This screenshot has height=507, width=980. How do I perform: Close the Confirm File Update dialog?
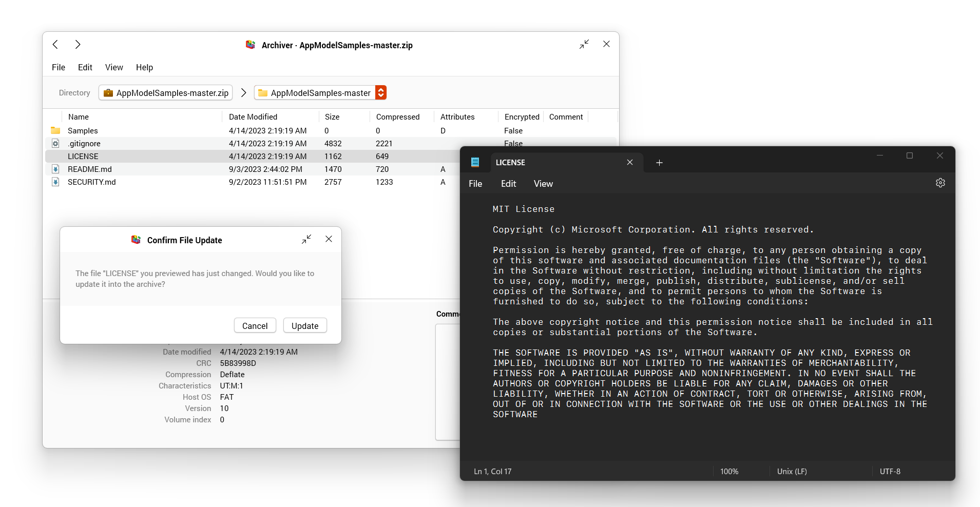[x=329, y=239]
